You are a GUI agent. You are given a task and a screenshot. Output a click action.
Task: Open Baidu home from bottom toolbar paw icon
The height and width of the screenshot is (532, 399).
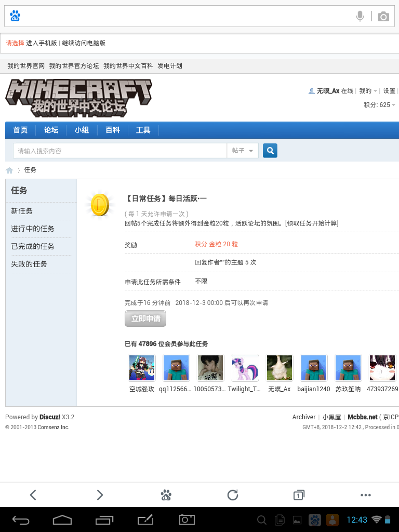(x=166, y=495)
